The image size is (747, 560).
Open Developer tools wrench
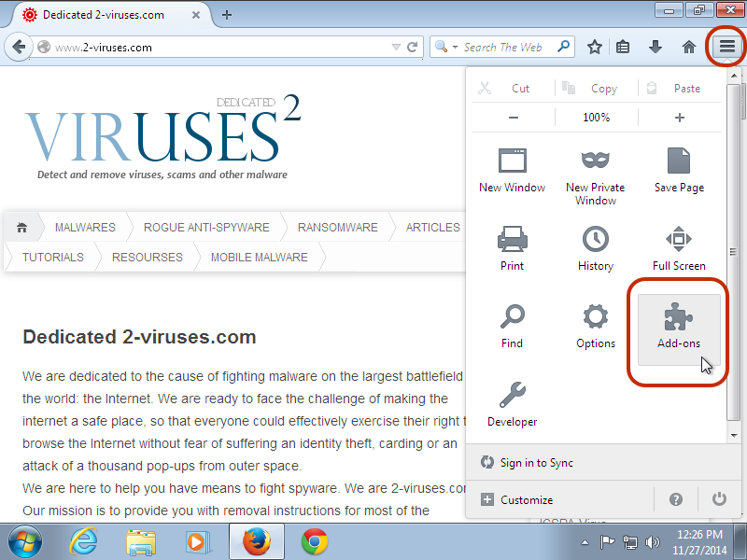click(512, 404)
